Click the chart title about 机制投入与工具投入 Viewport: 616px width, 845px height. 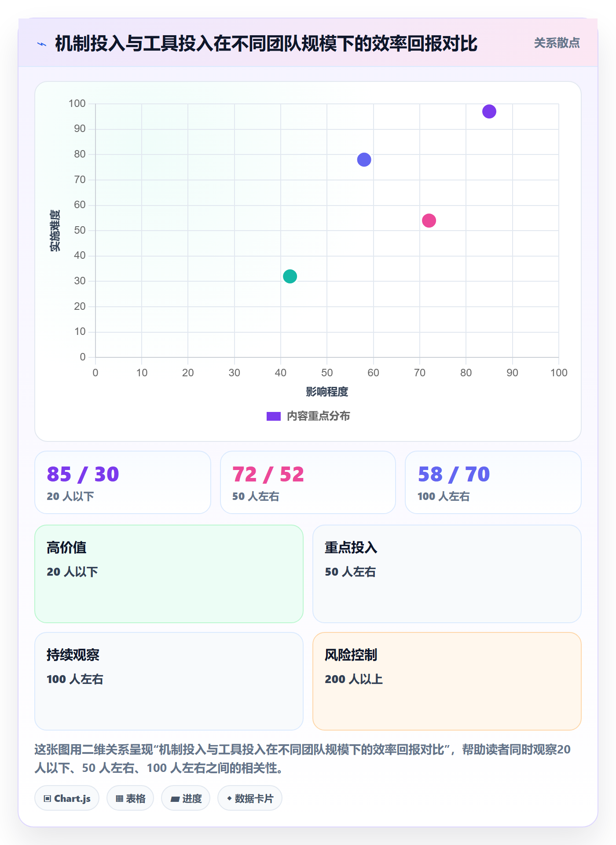[x=266, y=44]
